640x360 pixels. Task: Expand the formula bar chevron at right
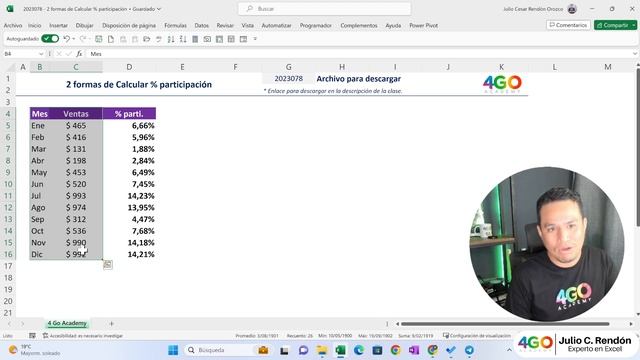tap(635, 54)
